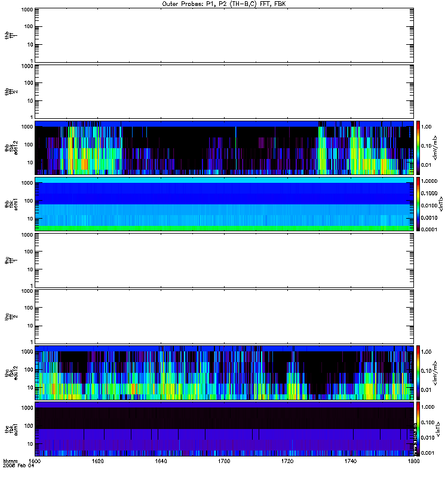
Task: Select the '100' y-axis tick of thb fbk scm1
Action: (x=29, y=201)
